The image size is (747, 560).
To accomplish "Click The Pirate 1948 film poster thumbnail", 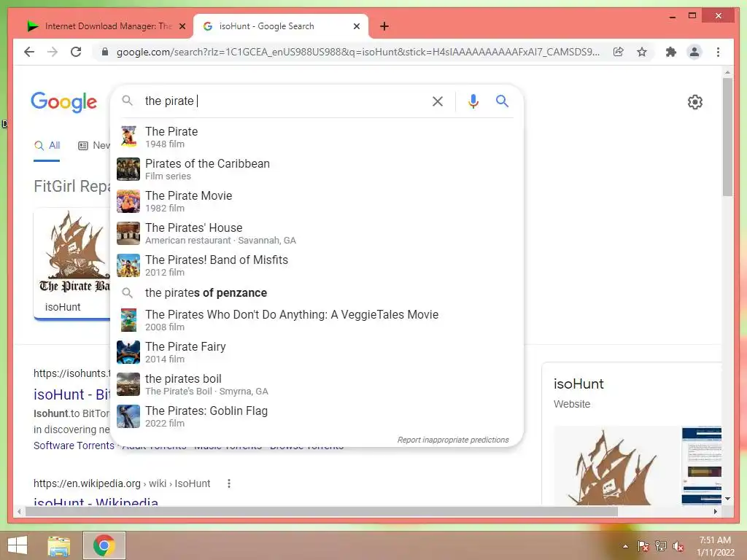I will pyautogui.click(x=128, y=136).
